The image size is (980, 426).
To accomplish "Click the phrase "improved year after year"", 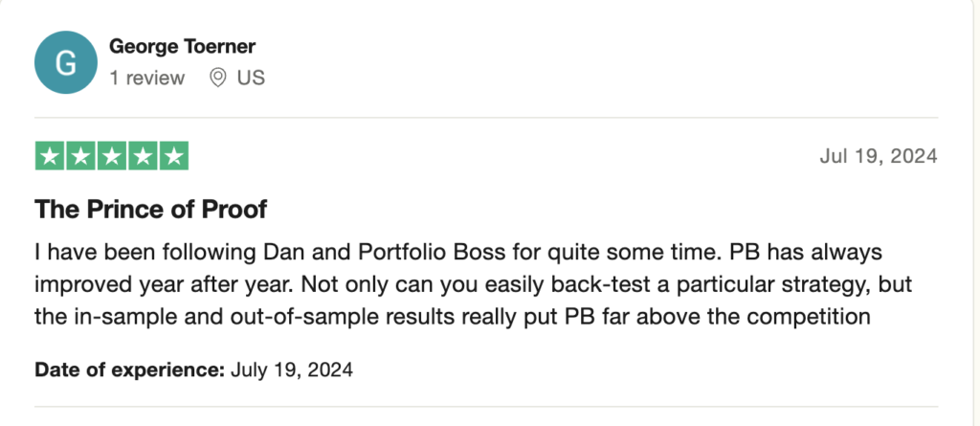I will pyautogui.click(x=164, y=284).
